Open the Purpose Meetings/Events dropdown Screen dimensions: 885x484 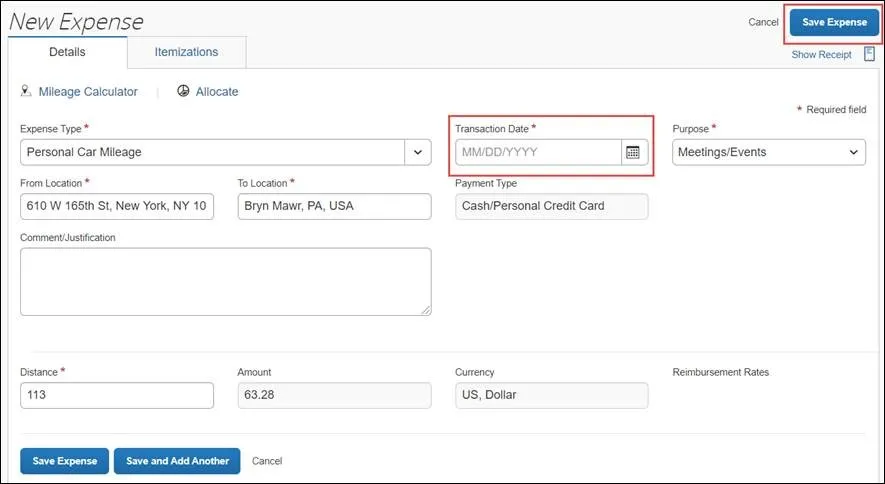click(769, 152)
